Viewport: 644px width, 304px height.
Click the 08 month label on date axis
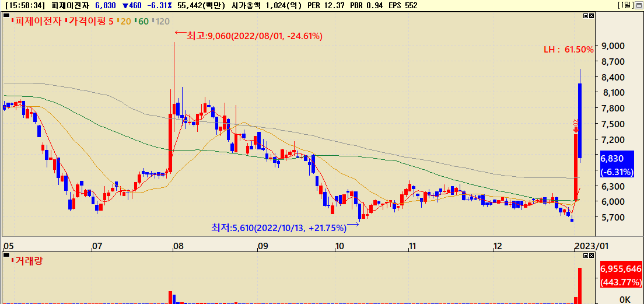(x=178, y=246)
